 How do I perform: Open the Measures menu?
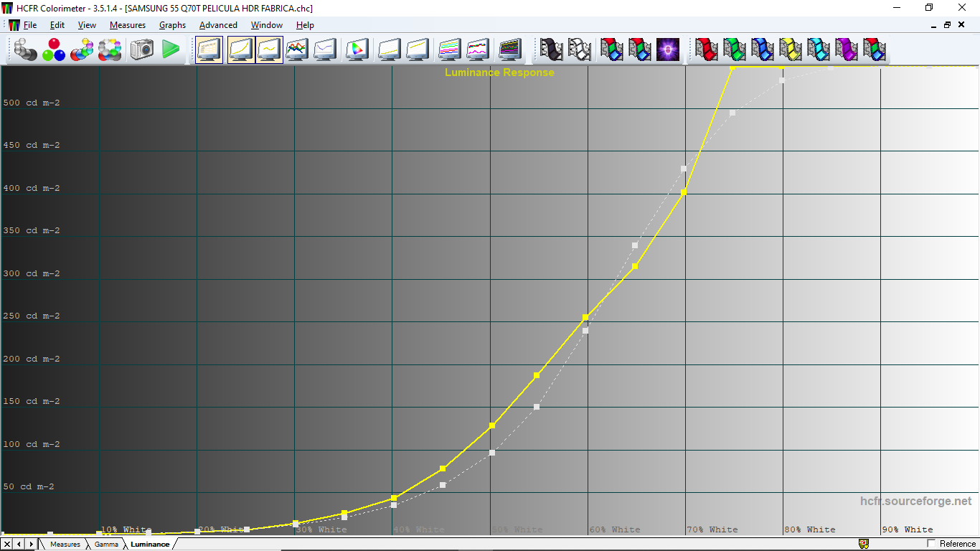click(x=128, y=25)
